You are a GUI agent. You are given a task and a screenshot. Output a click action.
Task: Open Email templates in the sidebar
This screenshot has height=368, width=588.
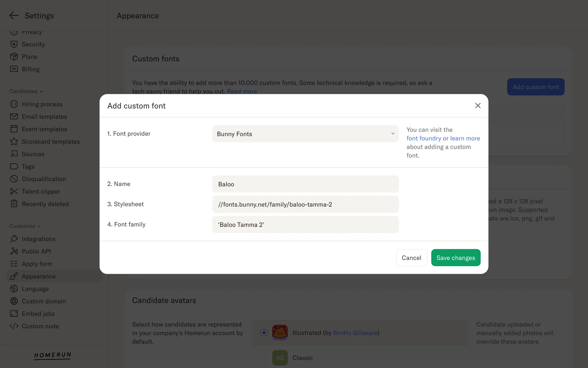tap(44, 117)
